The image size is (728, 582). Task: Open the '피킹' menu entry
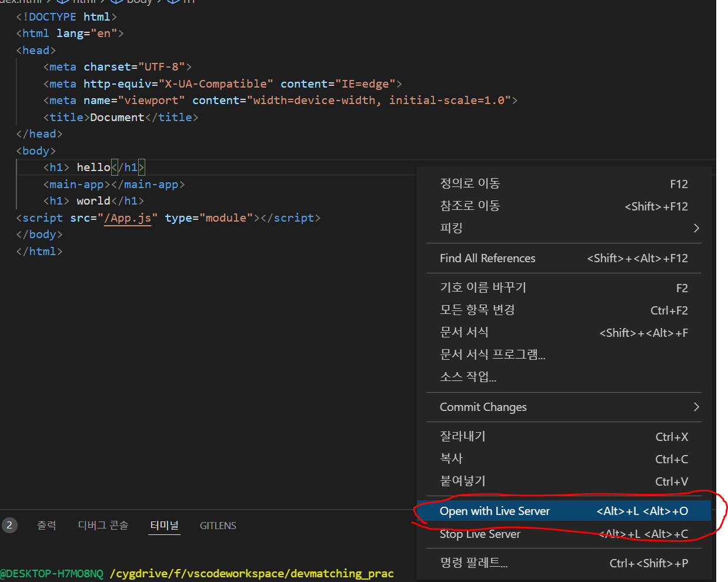(564, 228)
